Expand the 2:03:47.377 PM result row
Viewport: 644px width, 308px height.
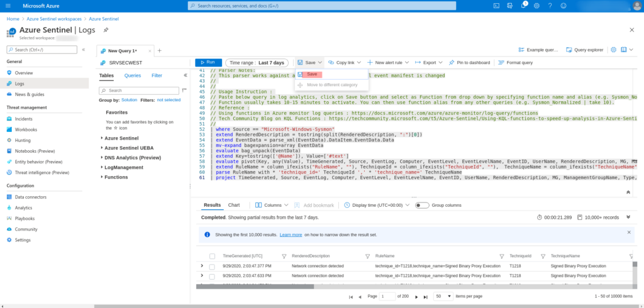pos(202,266)
